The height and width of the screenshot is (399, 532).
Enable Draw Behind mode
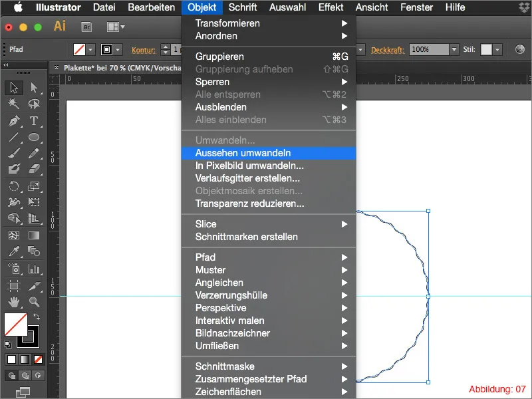25,376
